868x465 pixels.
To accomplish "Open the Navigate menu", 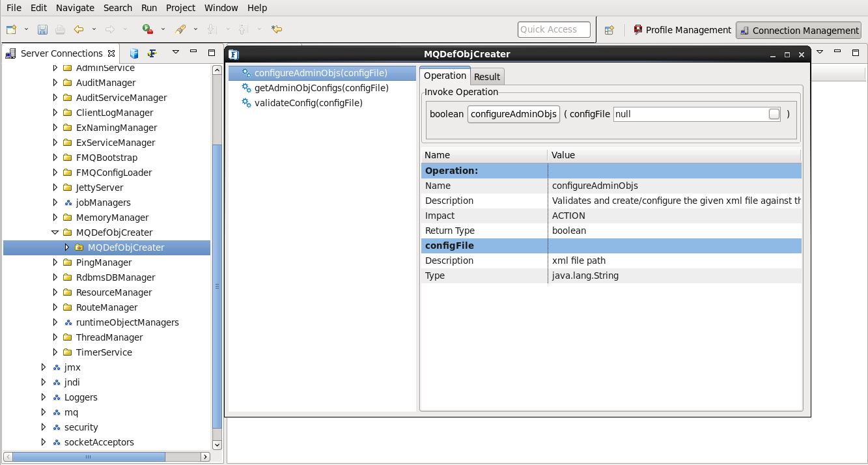I will point(75,8).
